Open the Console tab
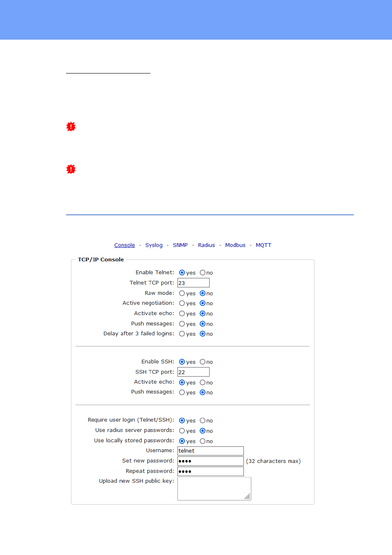 click(x=125, y=245)
